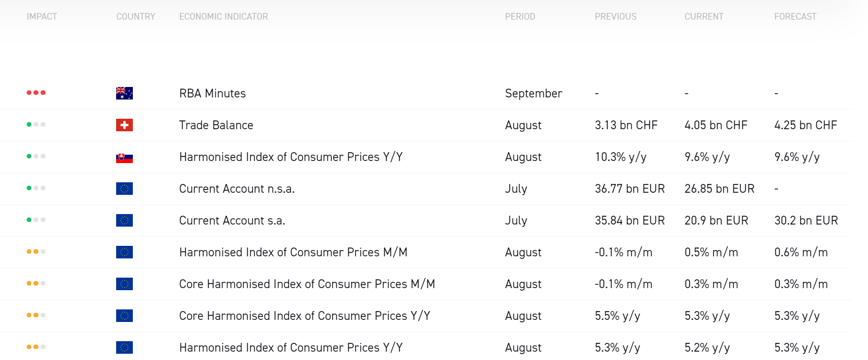The image size is (868, 360).
Task: Click the 4.05 bn CHF current value
Action: [x=716, y=125]
